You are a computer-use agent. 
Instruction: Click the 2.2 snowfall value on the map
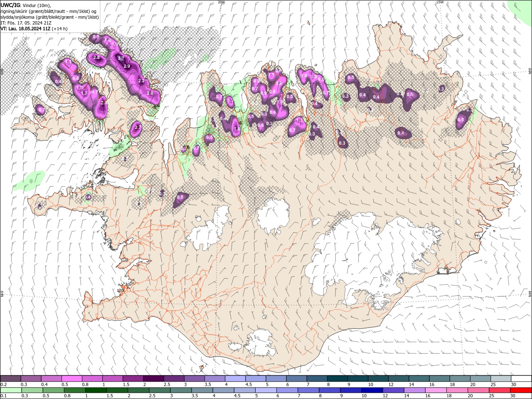141,81
